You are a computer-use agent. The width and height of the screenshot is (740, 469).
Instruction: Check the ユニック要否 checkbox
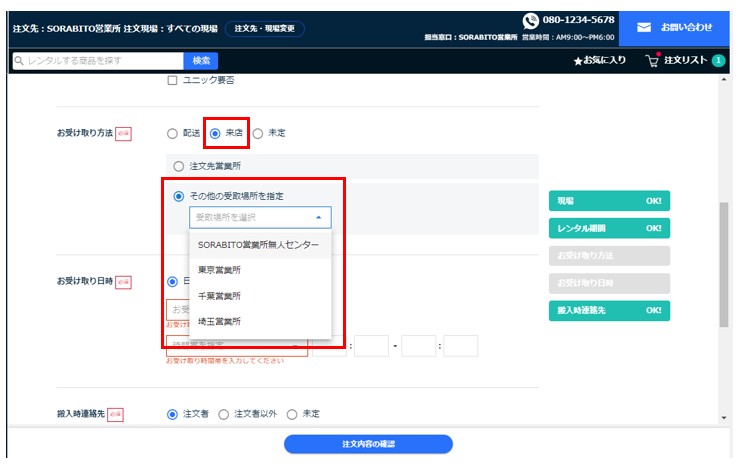point(172,80)
